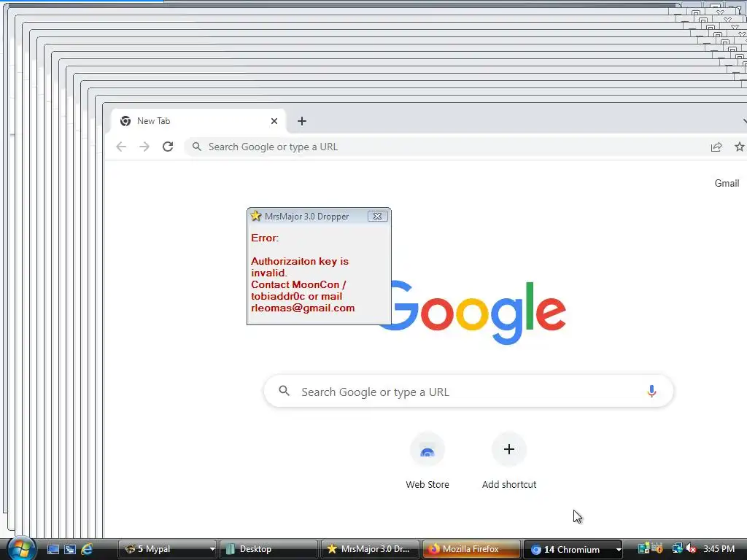Close the New Tab browser tab
This screenshot has height=560, width=747.
(x=274, y=121)
